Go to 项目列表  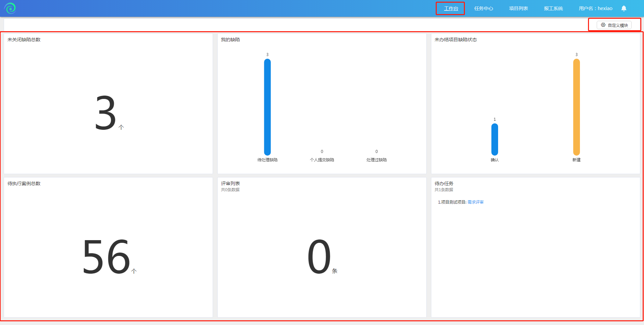click(518, 8)
